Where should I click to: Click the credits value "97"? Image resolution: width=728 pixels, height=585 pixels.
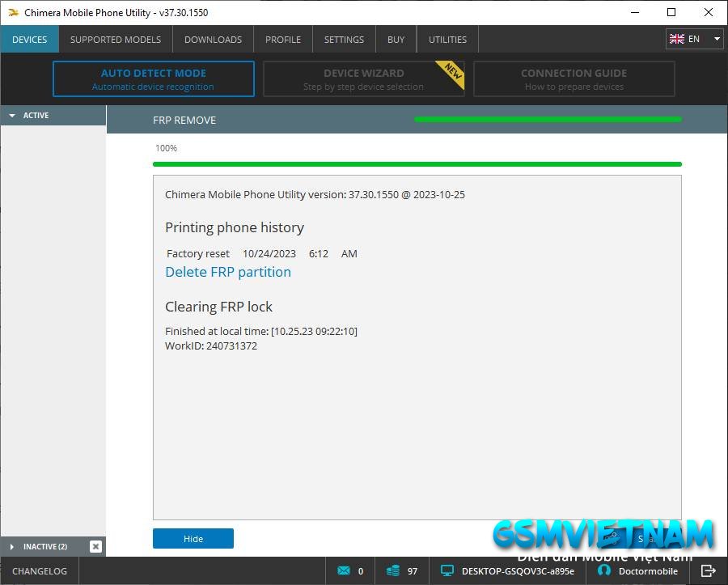[413, 571]
